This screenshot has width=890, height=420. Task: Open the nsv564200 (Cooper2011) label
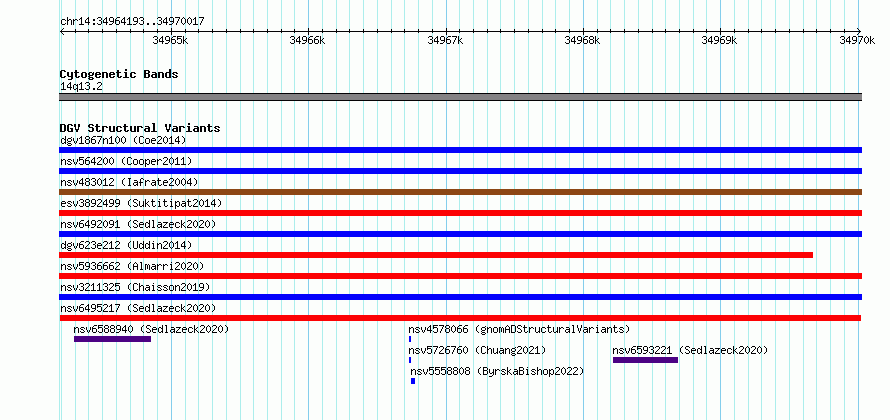[126, 161]
